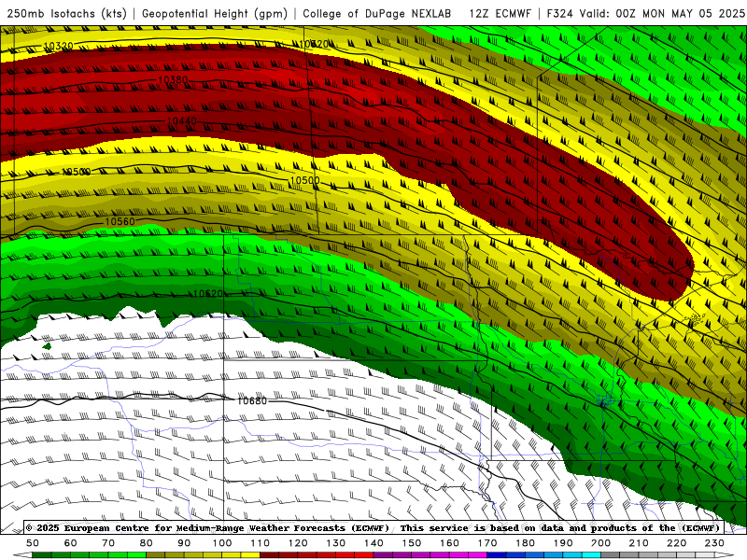The width and height of the screenshot is (747, 560).
Task: Click the dark blue swatch below 170
Action: point(497,555)
